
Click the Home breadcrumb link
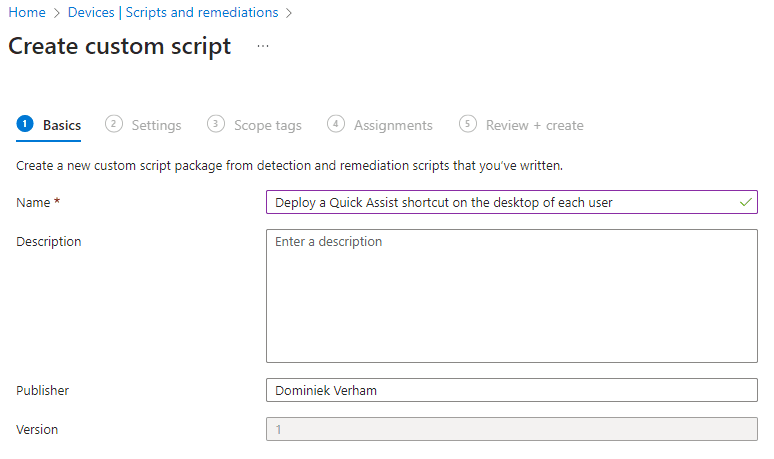(x=26, y=13)
